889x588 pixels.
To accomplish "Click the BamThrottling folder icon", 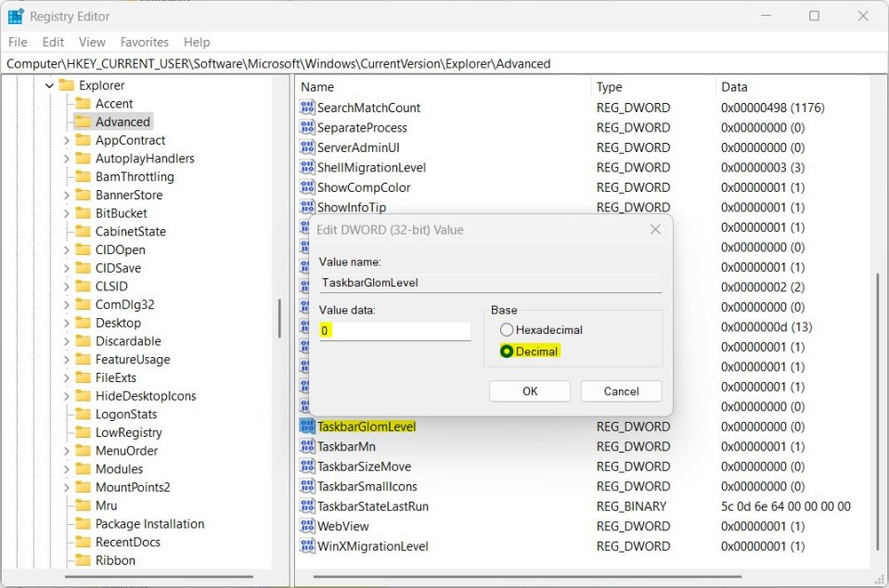I will pyautogui.click(x=84, y=177).
